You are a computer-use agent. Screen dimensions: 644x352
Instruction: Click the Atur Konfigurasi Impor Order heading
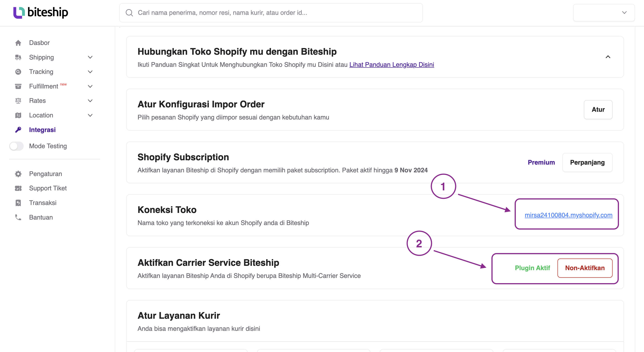coord(201,104)
